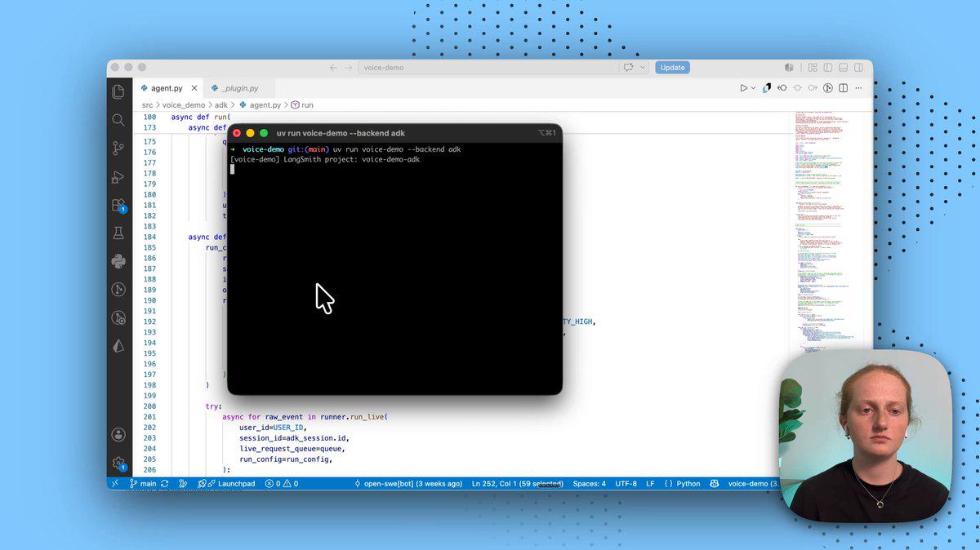Open the Source Control view
This screenshot has width=980, height=550.
click(x=118, y=149)
